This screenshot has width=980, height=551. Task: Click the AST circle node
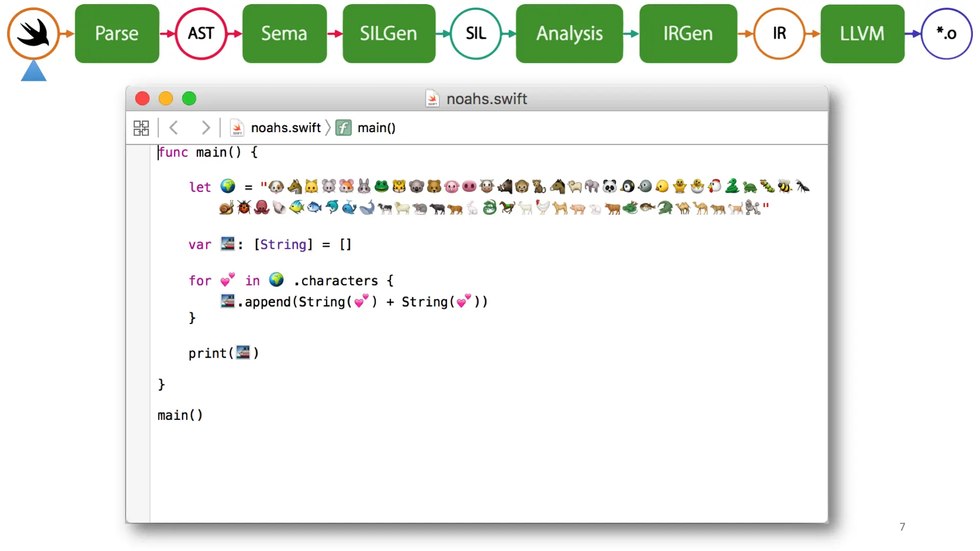point(201,34)
